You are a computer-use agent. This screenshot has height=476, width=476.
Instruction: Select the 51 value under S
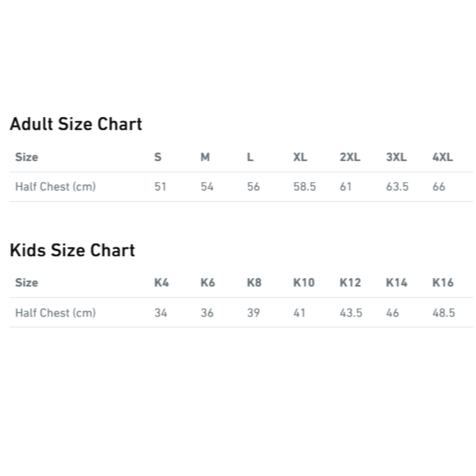coord(160,187)
